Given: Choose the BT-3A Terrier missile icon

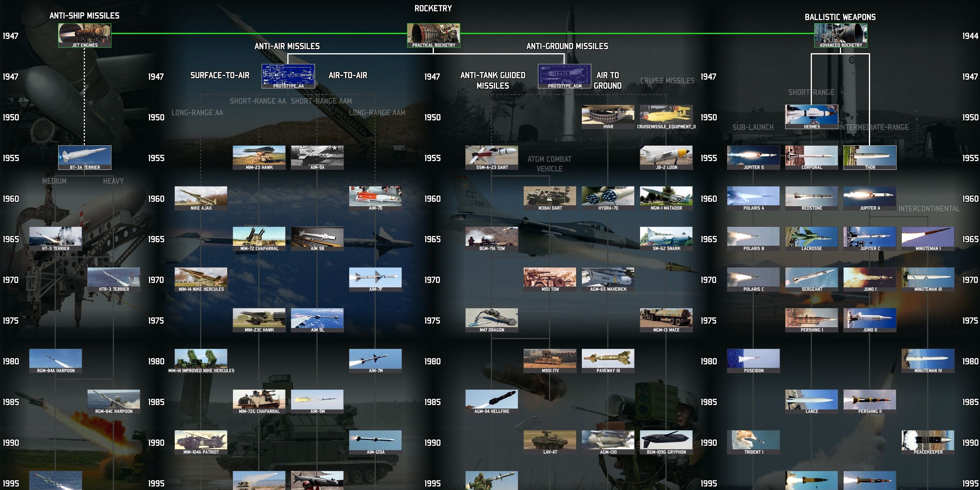Looking at the screenshot, I should pyautogui.click(x=84, y=157).
